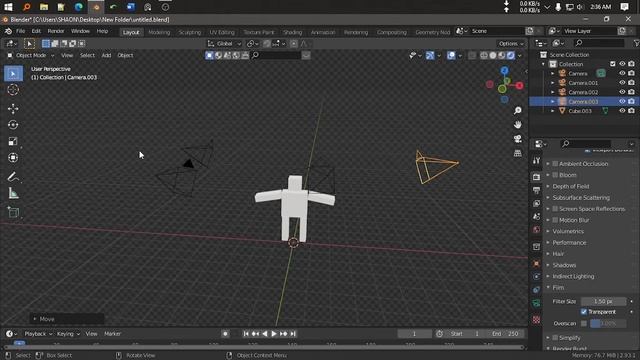Screen dimensions: 640x360
Task: Click the zoom view magnifier icon
Action: click(x=518, y=111)
